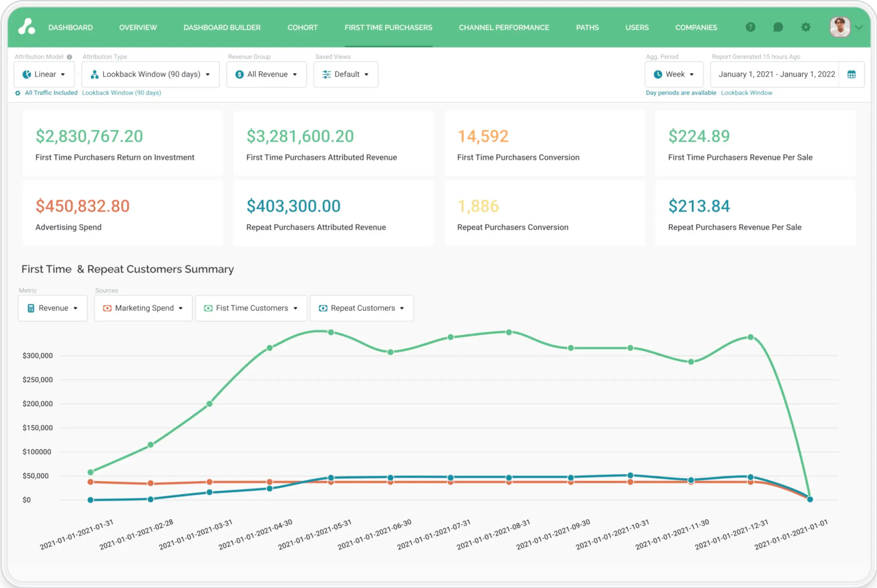Click the date range field
Image resolution: width=877 pixels, height=588 pixels.
coord(776,74)
